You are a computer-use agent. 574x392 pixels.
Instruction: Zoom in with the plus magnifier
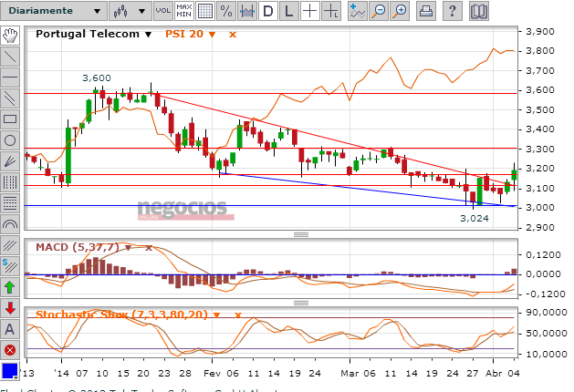coord(400,11)
